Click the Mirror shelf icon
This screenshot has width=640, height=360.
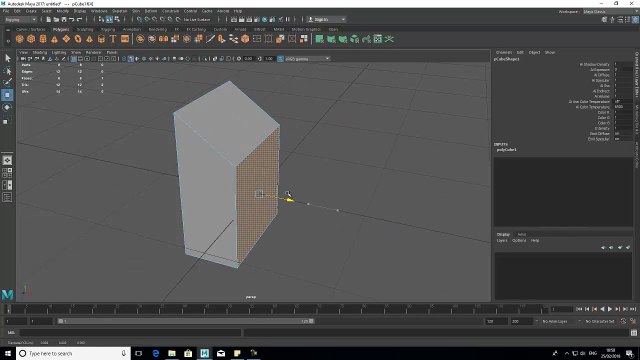[163, 39]
